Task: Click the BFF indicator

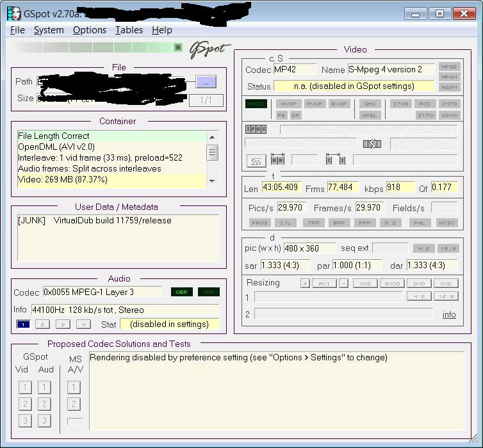Action: tap(339, 223)
